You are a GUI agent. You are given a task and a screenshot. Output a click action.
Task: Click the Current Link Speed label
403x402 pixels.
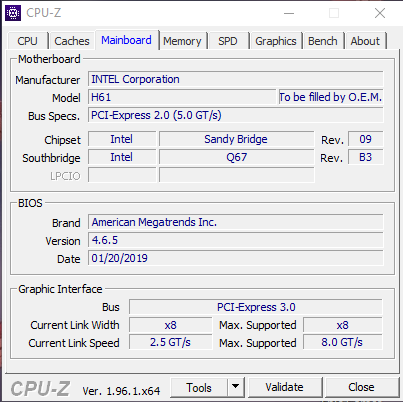74,343
